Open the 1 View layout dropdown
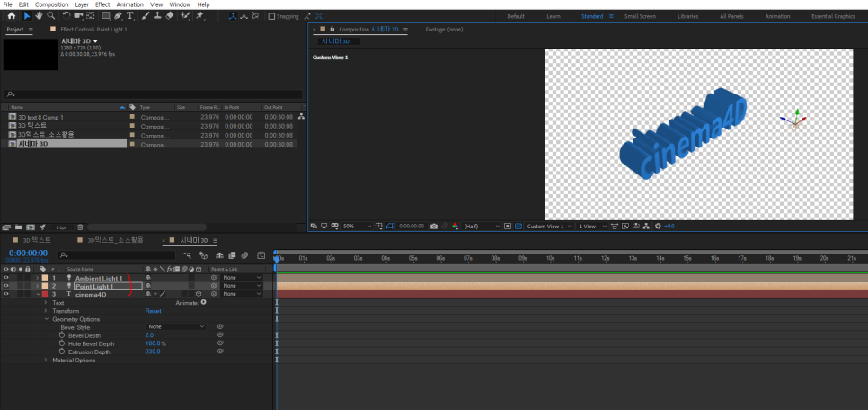The image size is (868, 410). [x=592, y=226]
